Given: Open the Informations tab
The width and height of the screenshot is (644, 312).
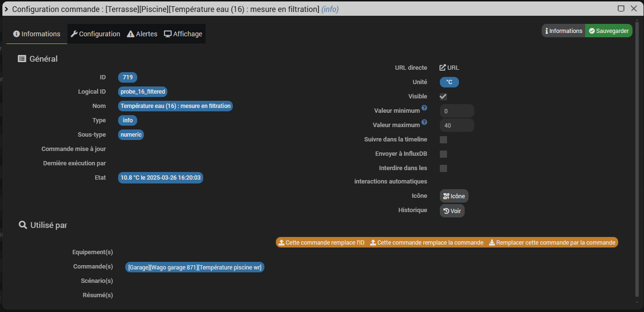Looking at the screenshot, I should coord(37,34).
